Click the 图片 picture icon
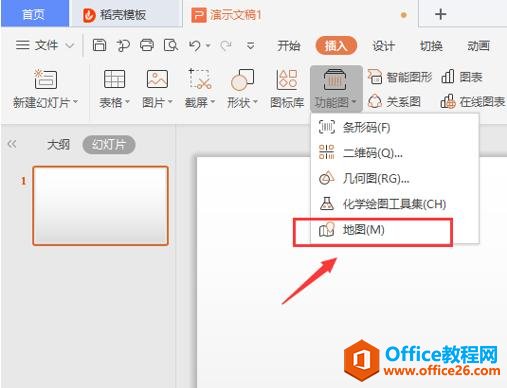 157,79
